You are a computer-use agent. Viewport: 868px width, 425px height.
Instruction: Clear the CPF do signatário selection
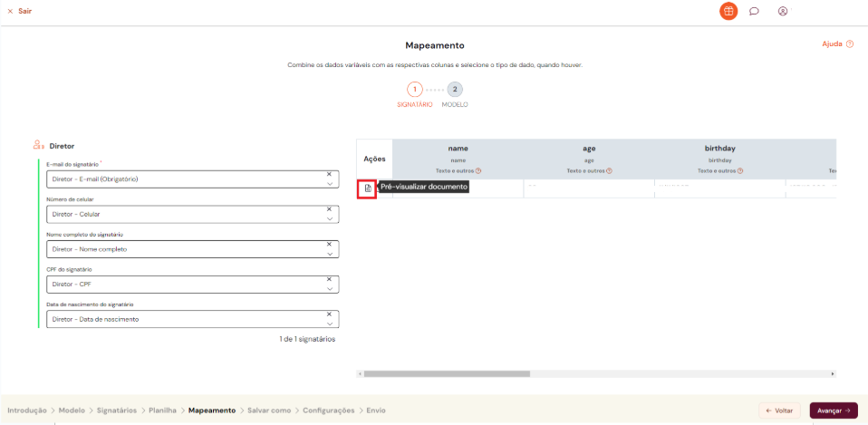click(330, 279)
